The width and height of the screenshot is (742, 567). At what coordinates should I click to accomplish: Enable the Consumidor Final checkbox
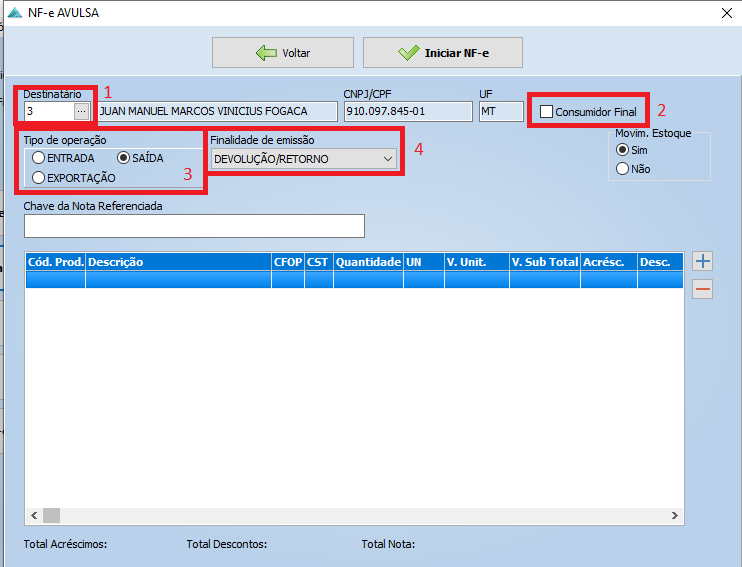coord(547,112)
